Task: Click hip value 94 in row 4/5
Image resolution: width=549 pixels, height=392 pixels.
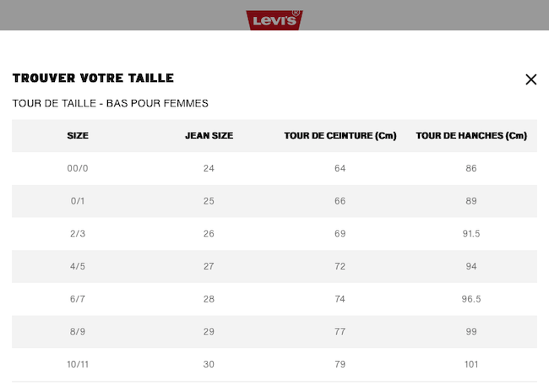Action: click(x=471, y=266)
